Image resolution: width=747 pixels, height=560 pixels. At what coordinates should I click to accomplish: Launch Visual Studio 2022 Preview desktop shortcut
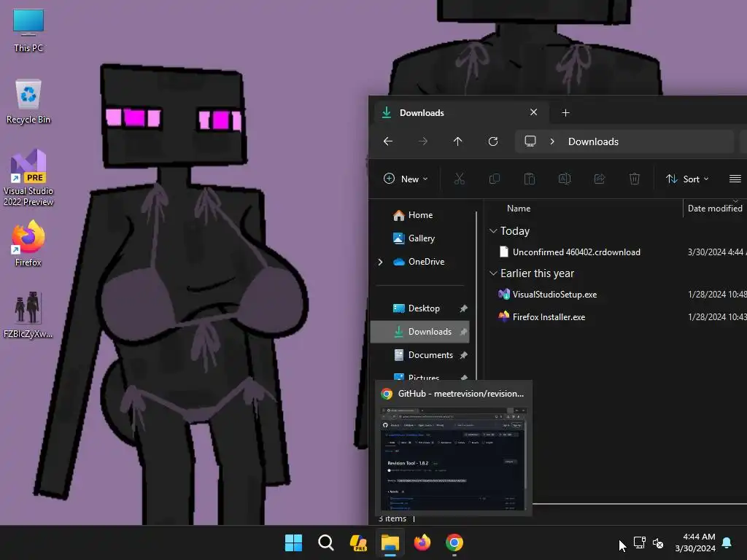click(28, 178)
